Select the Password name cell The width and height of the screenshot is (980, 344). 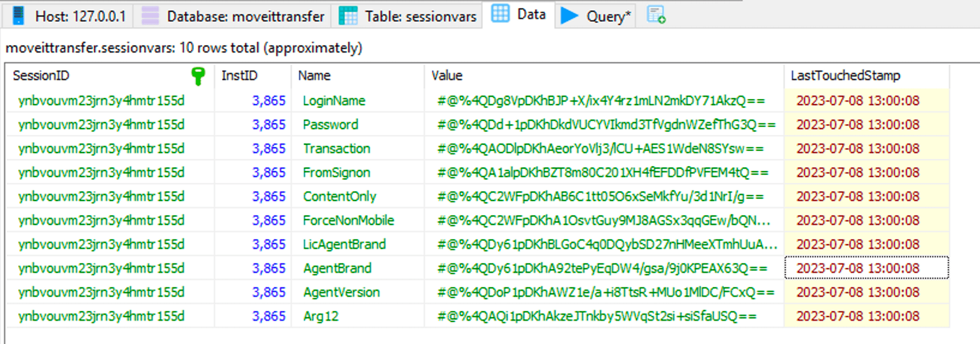tap(330, 125)
